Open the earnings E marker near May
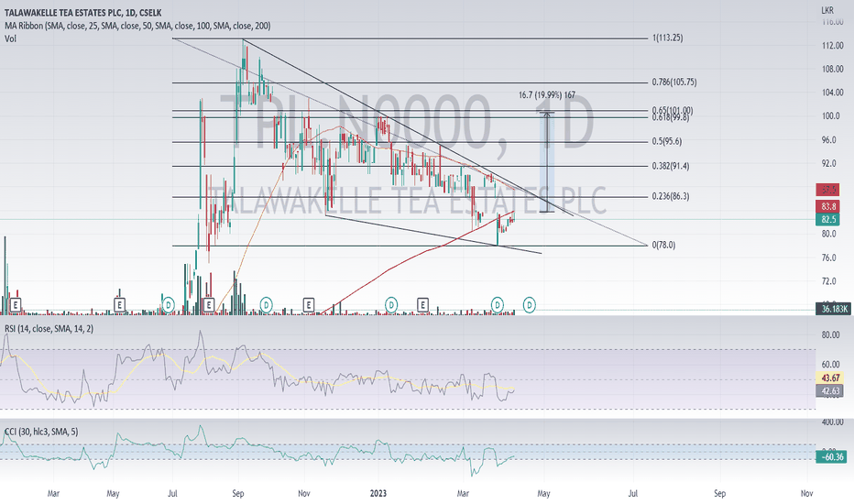 119,305
